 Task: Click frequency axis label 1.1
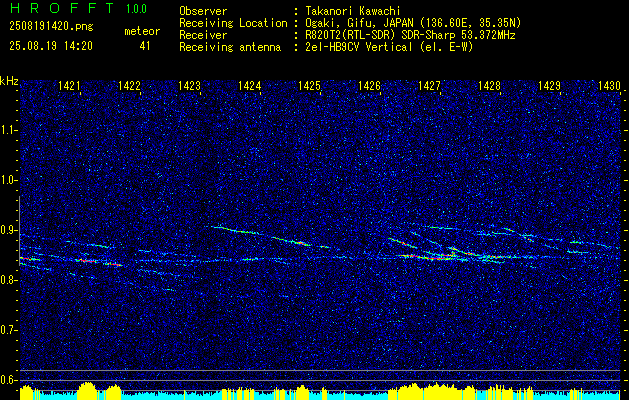tap(7, 130)
